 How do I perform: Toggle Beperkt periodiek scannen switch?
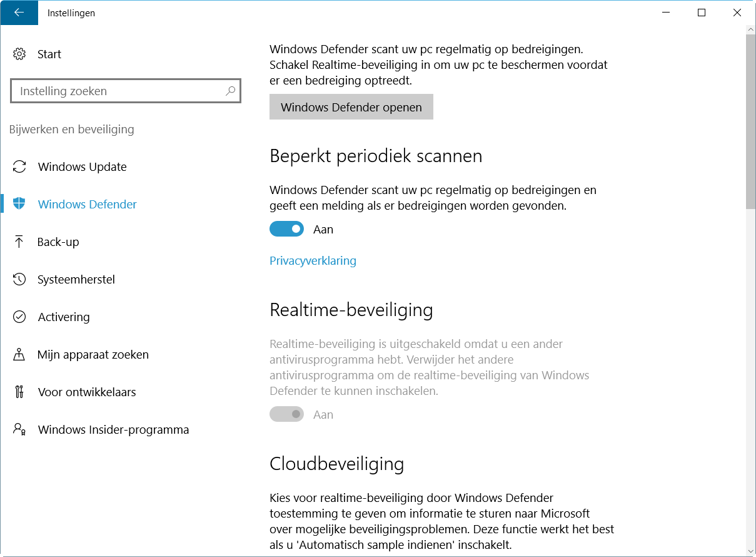286,229
